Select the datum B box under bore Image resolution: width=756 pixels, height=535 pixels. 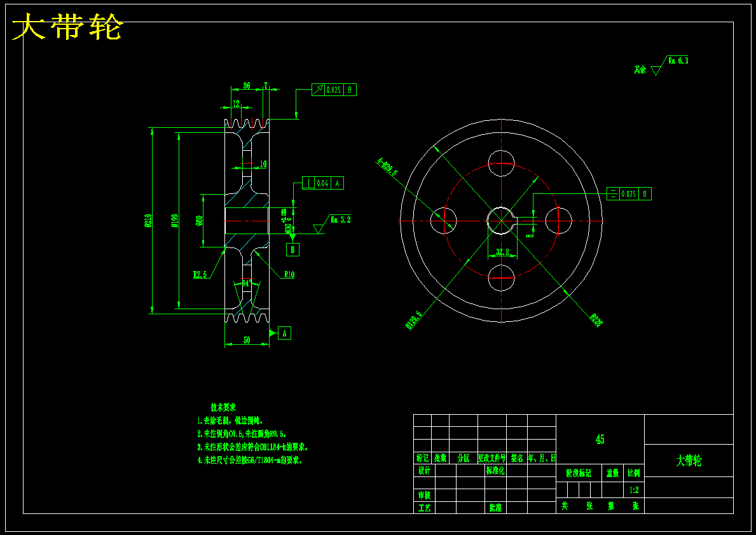coord(292,249)
